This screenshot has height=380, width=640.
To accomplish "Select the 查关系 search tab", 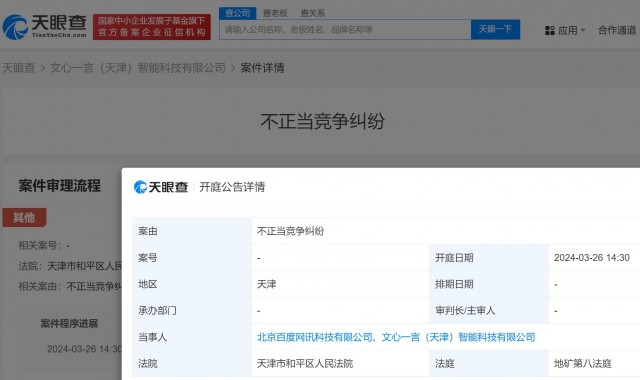I will click(x=313, y=13).
